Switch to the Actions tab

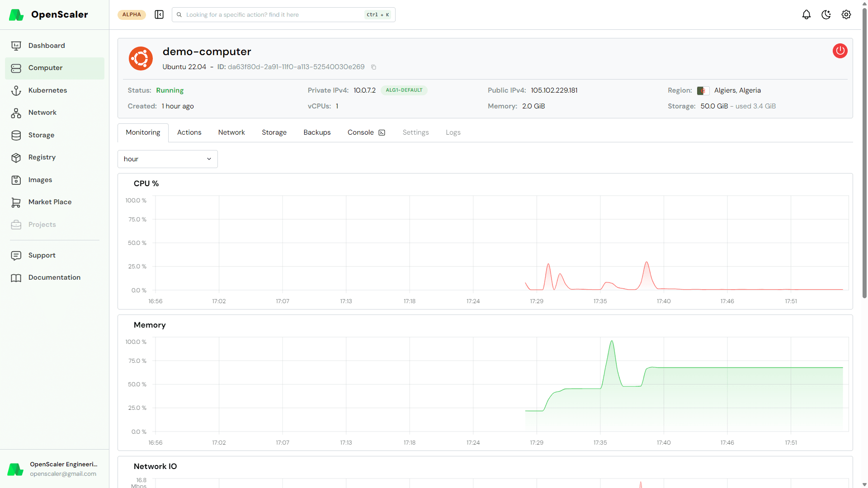[189, 132]
